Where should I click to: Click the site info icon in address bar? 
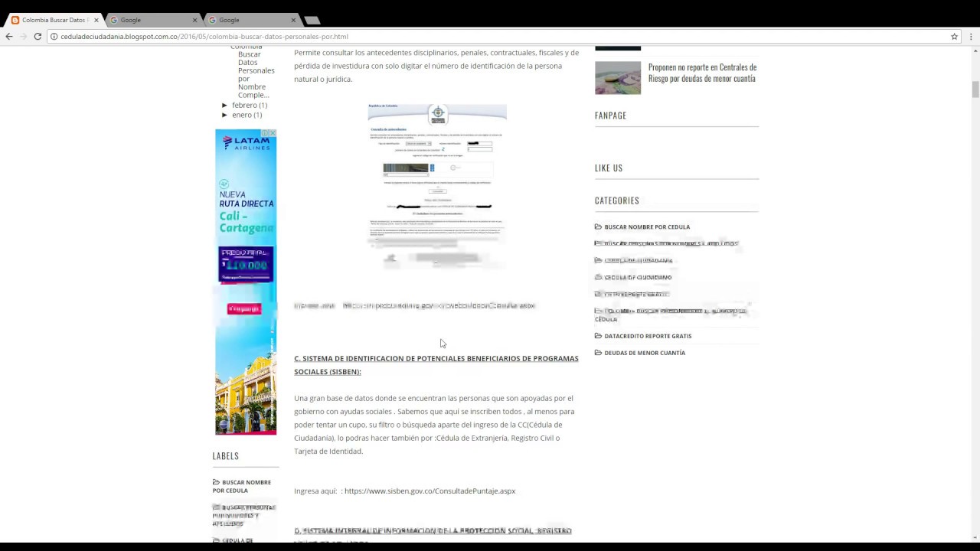54,36
